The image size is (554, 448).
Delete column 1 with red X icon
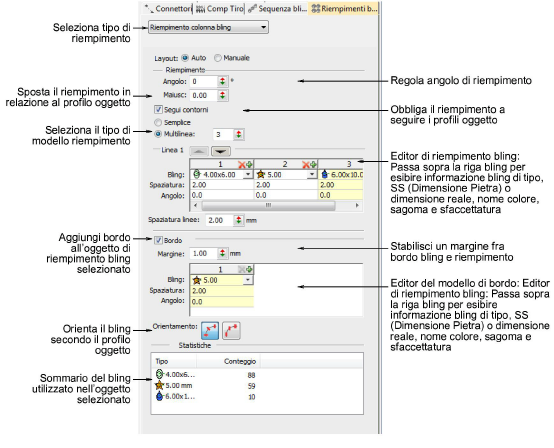click(x=242, y=164)
